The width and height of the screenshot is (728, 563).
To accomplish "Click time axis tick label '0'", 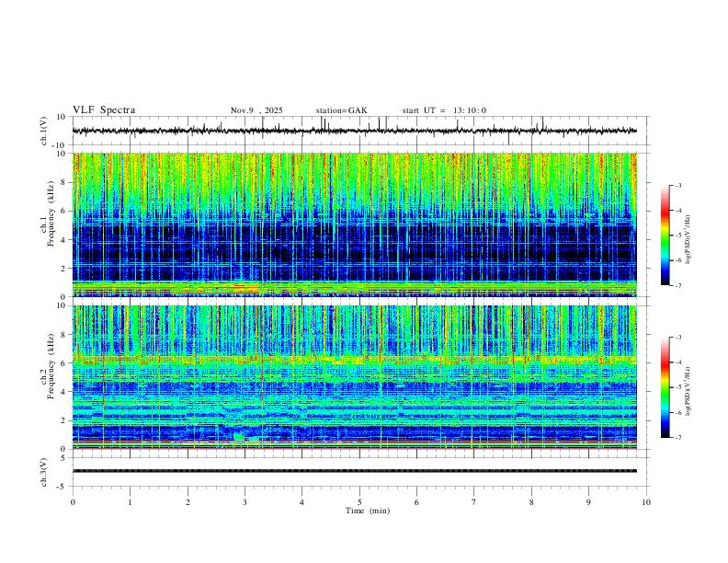I will pos(73,502).
